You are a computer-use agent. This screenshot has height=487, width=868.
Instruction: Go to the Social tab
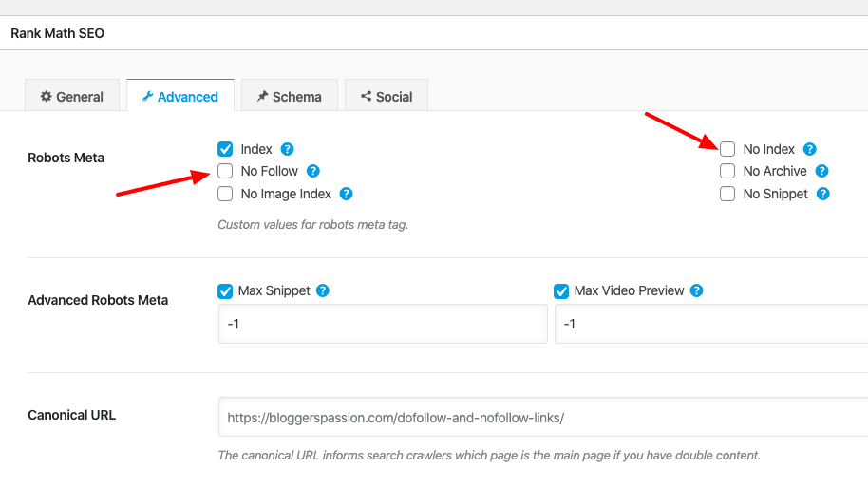click(386, 96)
